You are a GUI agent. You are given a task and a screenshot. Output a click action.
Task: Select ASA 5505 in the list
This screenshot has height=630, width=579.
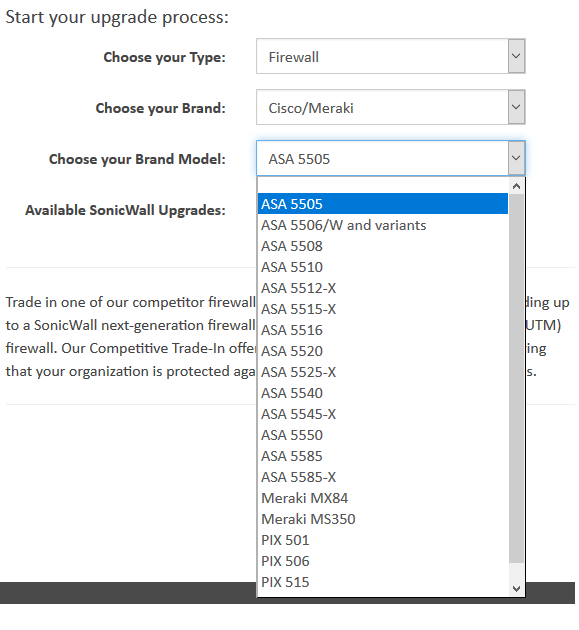coord(383,204)
